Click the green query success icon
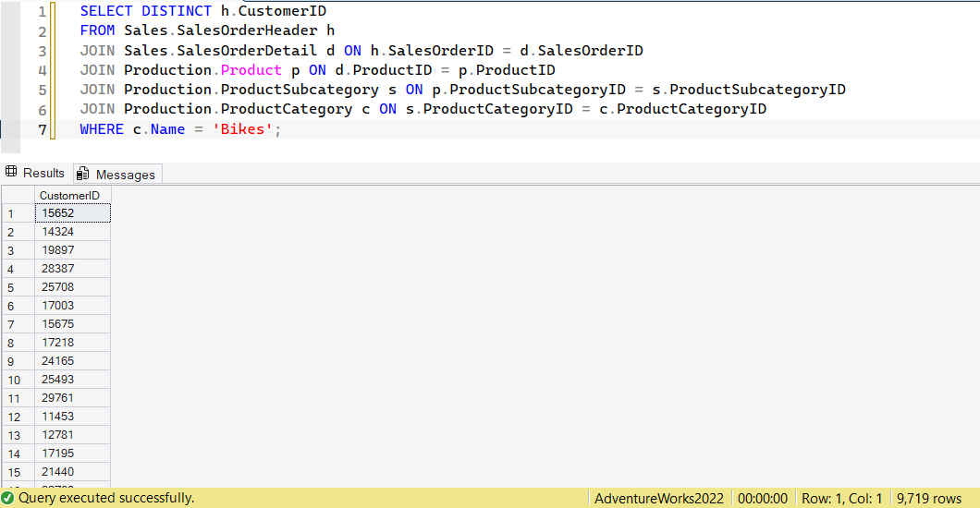The image size is (980, 508). coord(7,498)
